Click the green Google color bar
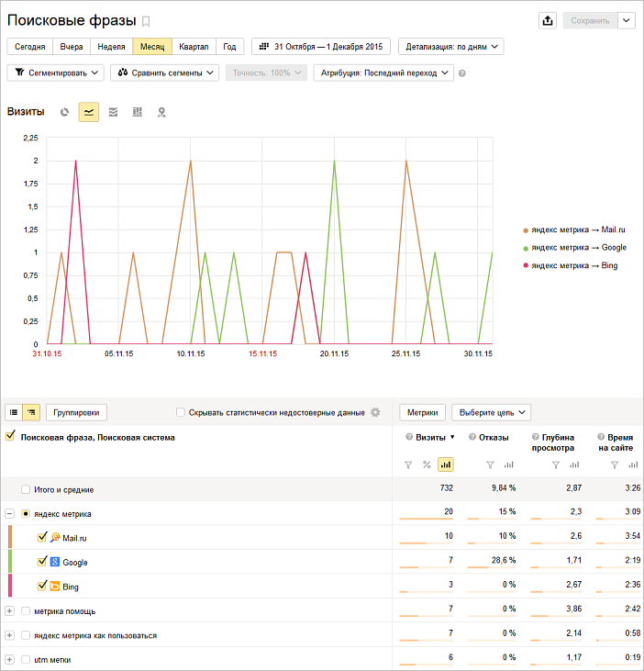The width and height of the screenshot is (644, 671). click(x=10, y=561)
